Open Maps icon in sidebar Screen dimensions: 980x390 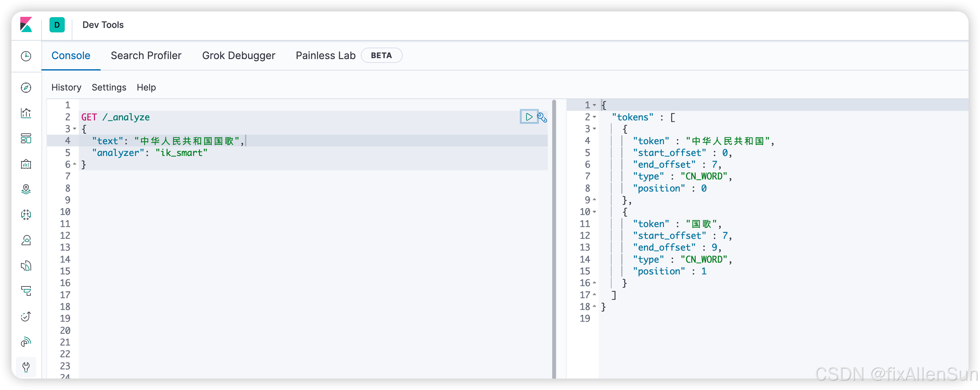[x=26, y=189]
